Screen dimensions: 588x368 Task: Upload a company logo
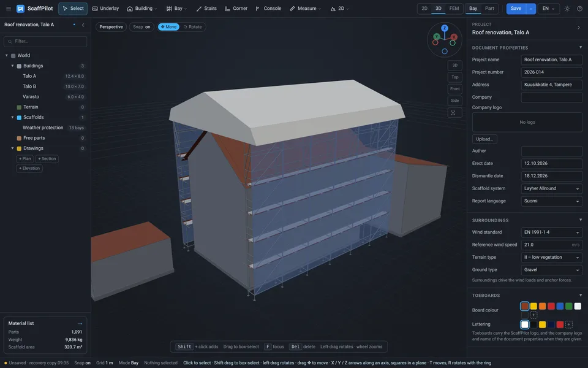tap(484, 139)
